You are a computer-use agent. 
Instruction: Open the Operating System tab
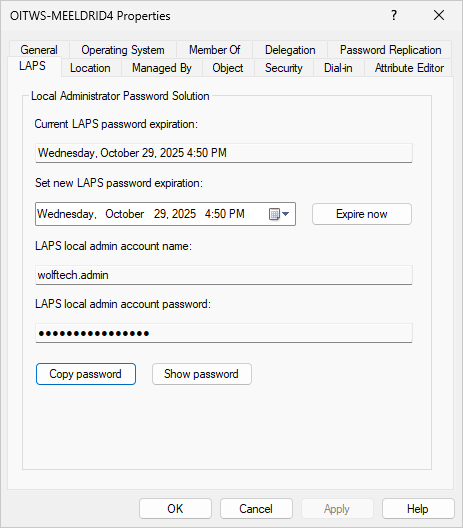(x=123, y=50)
